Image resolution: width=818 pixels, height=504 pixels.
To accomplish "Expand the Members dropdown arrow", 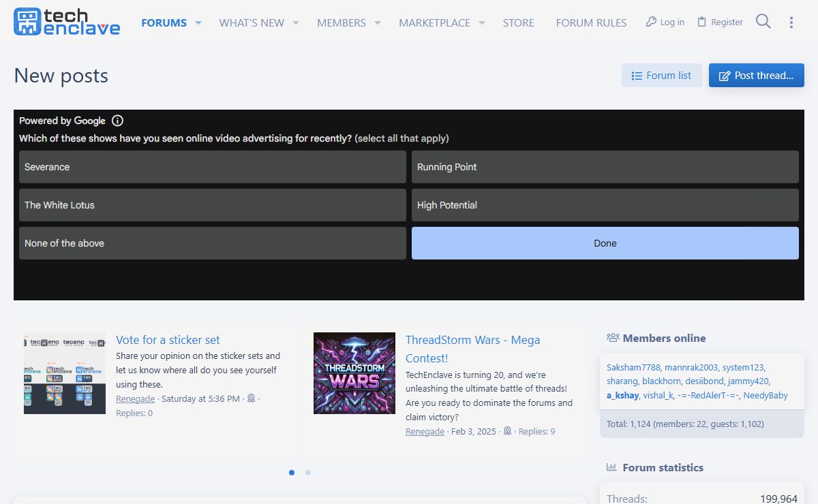I will (378, 22).
